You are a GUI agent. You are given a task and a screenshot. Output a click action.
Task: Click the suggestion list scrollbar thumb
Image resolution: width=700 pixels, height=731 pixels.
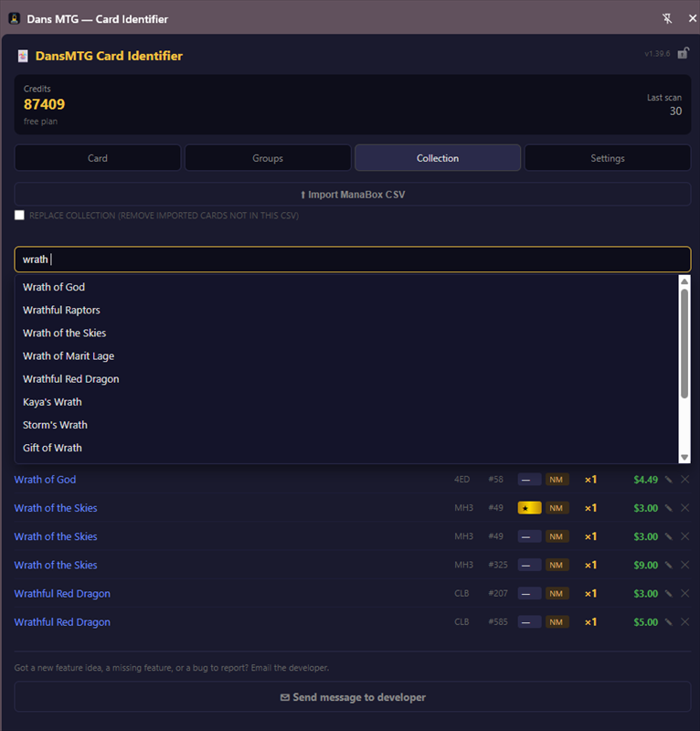[684, 344]
